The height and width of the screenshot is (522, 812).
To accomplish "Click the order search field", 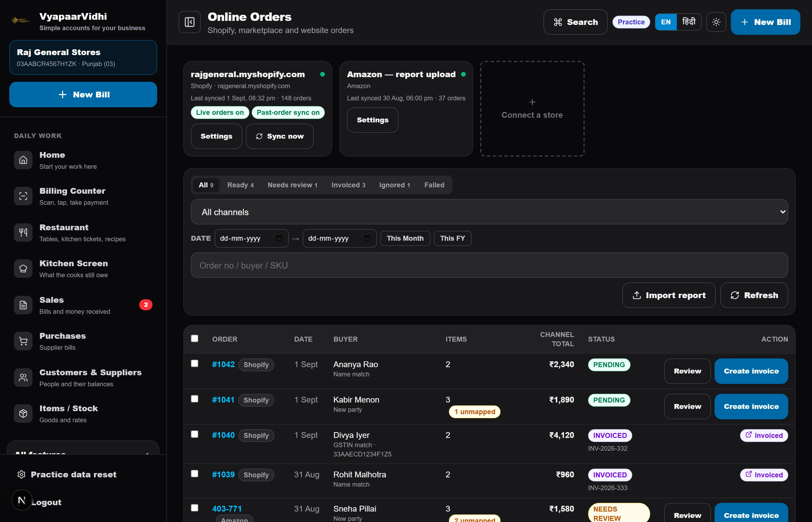I will coord(489,265).
